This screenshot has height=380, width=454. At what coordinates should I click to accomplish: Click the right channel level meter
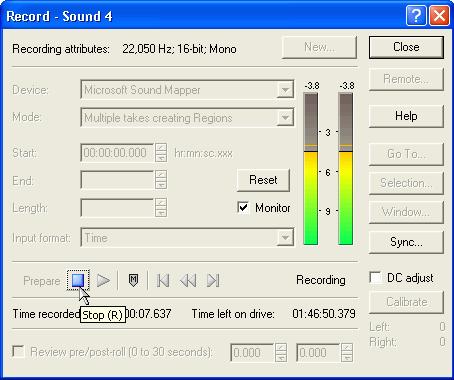[x=346, y=169]
